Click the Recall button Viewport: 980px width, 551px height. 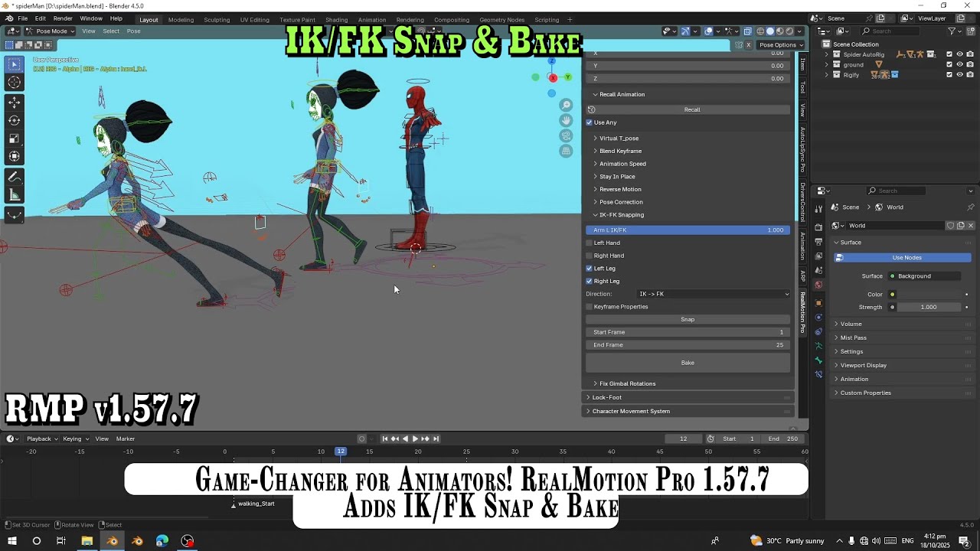[692, 109]
